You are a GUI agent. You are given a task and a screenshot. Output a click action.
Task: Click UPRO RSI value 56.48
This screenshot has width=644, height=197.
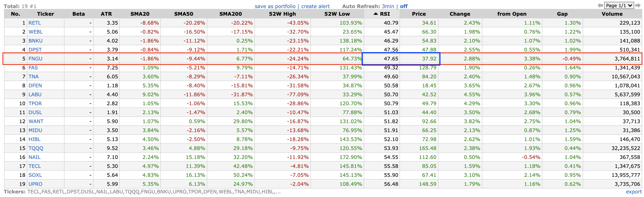click(x=391, y=184)
